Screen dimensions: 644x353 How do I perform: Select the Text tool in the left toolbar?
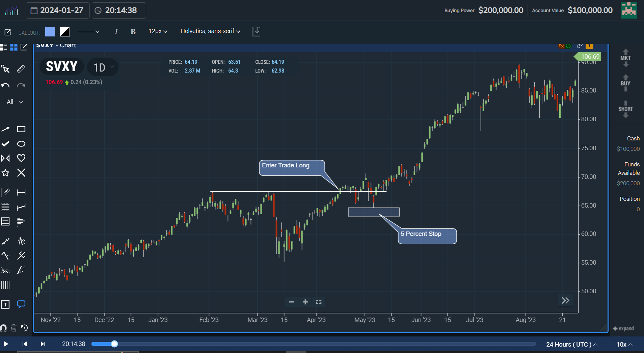(x=5, y=304)
